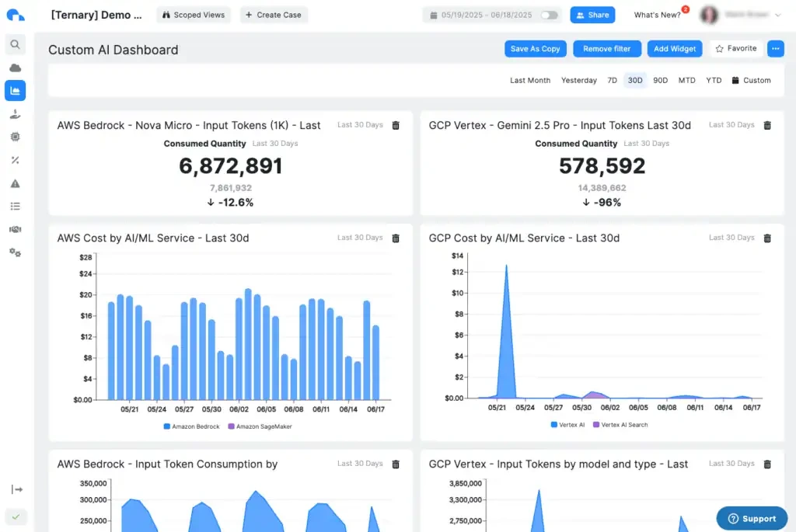Select the Last Month time range
Image resolution: width=796 pixels, height=532 pixels.
[530, 80]
